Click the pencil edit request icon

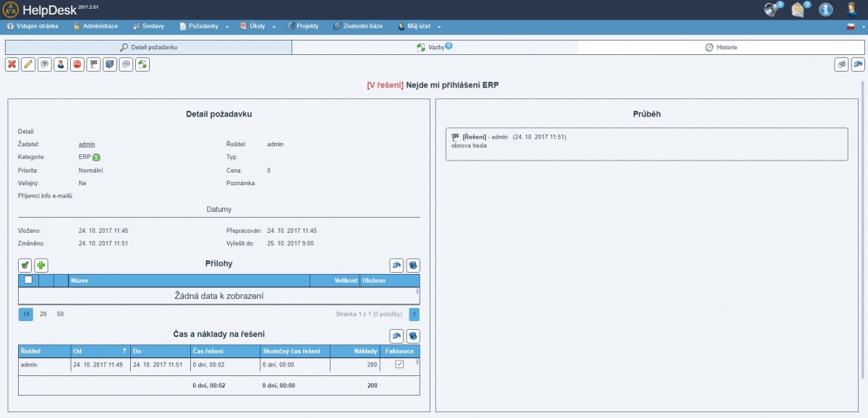pos(28,64)
